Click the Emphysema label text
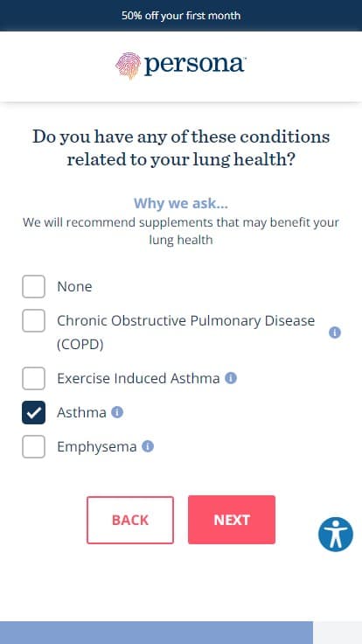Screen dimensions: 362x644 point(97,446)
